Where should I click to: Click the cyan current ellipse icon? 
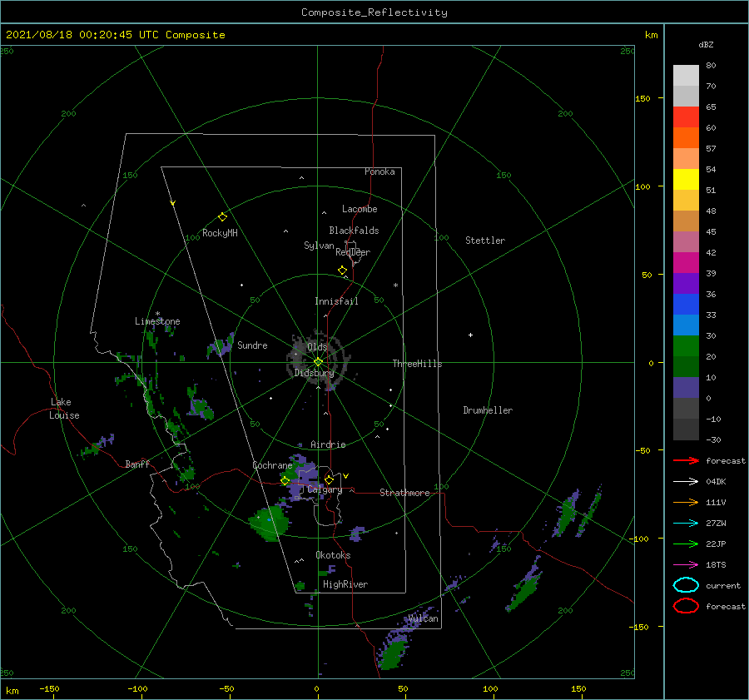click(x=686, y=585)
